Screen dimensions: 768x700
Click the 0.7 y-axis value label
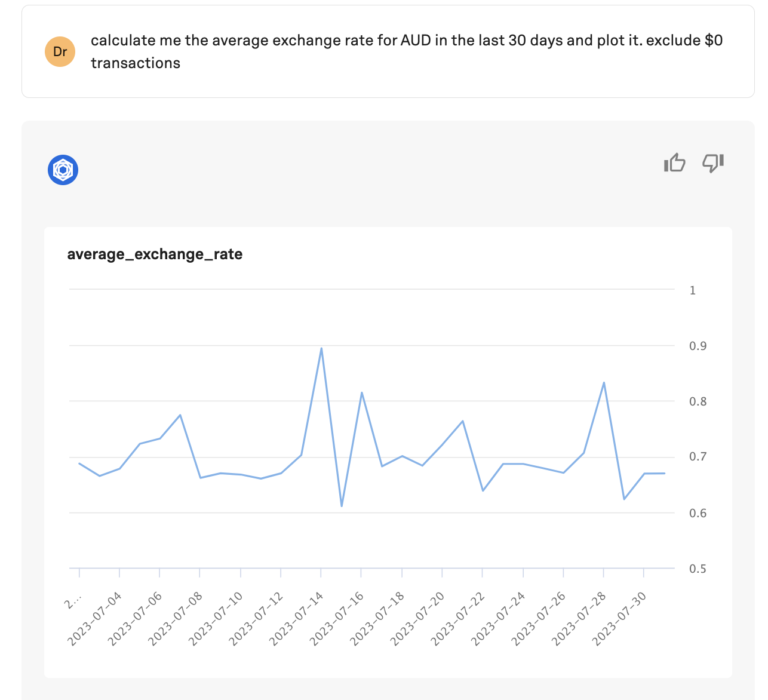tap(698, 457)
